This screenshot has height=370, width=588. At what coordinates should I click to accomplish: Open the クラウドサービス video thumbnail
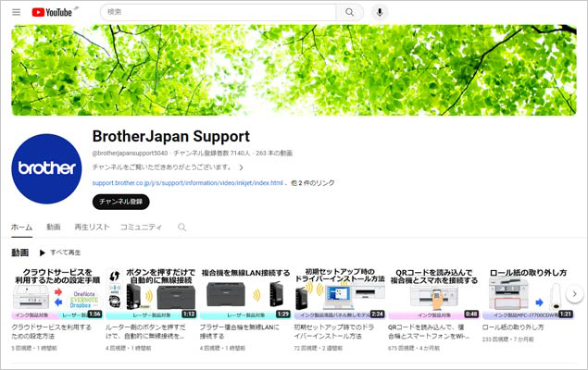57,293
